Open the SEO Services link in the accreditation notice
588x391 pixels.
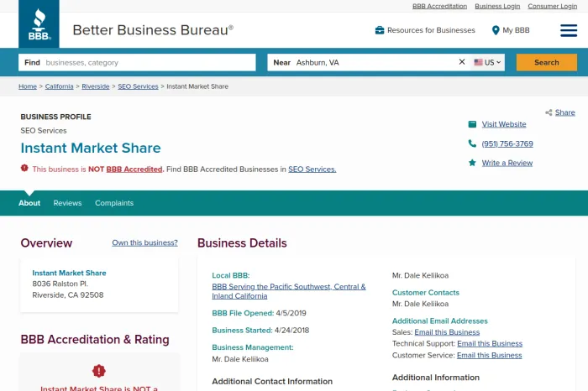312,169
